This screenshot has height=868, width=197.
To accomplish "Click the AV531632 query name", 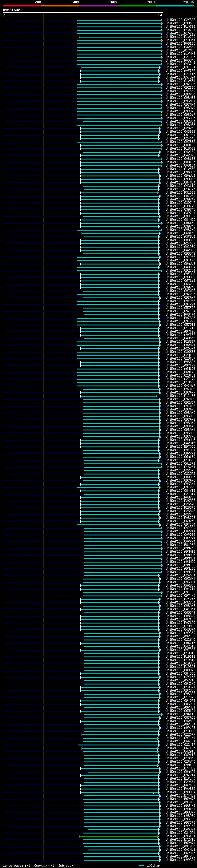I will pyautogui.click(x=11, y=10).
